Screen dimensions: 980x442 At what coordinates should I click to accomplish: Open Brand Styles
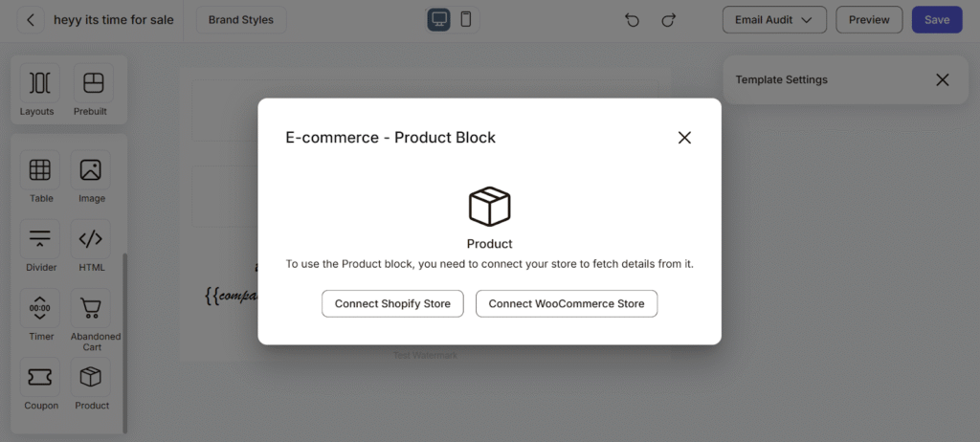click(241, 20)
